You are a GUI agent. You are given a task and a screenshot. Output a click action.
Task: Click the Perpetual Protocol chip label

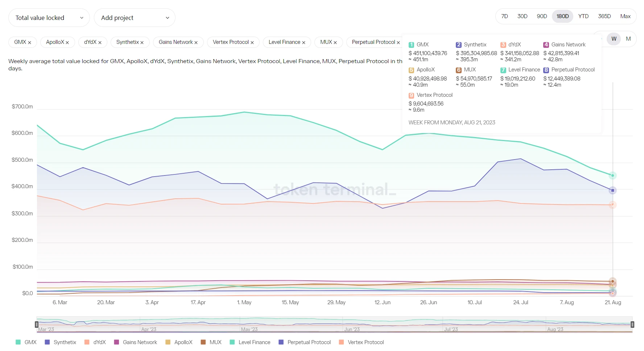point(373,42)
